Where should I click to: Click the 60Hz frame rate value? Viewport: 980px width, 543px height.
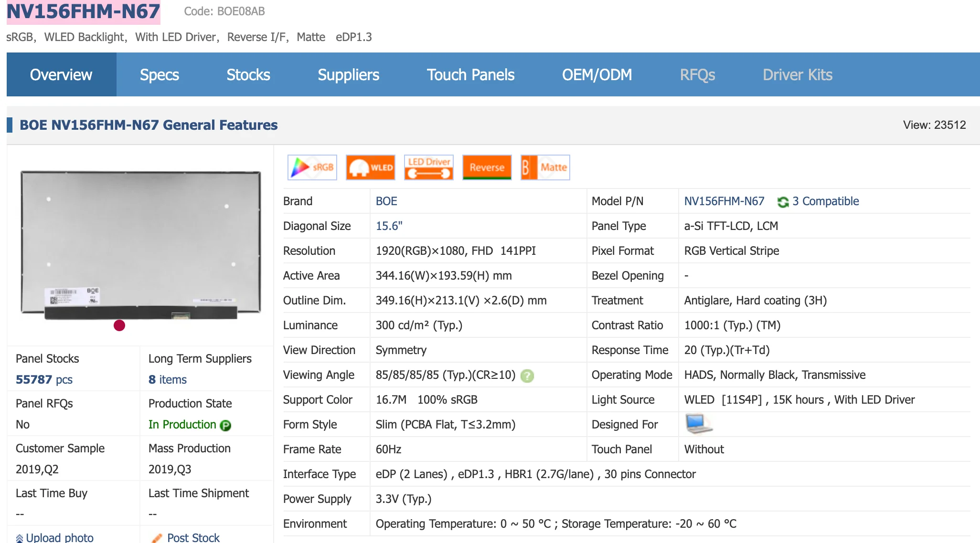[x=388, y=449]
